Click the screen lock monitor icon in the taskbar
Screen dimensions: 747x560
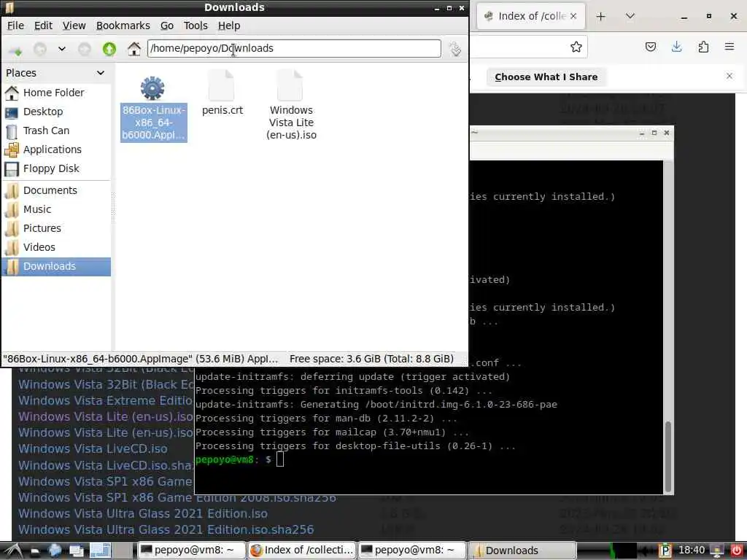717,551
